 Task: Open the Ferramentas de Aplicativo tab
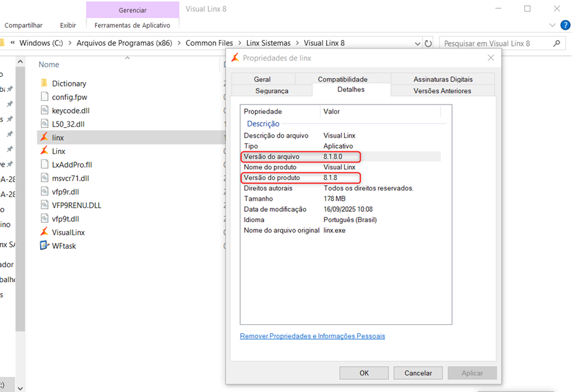tap(132, 25)
